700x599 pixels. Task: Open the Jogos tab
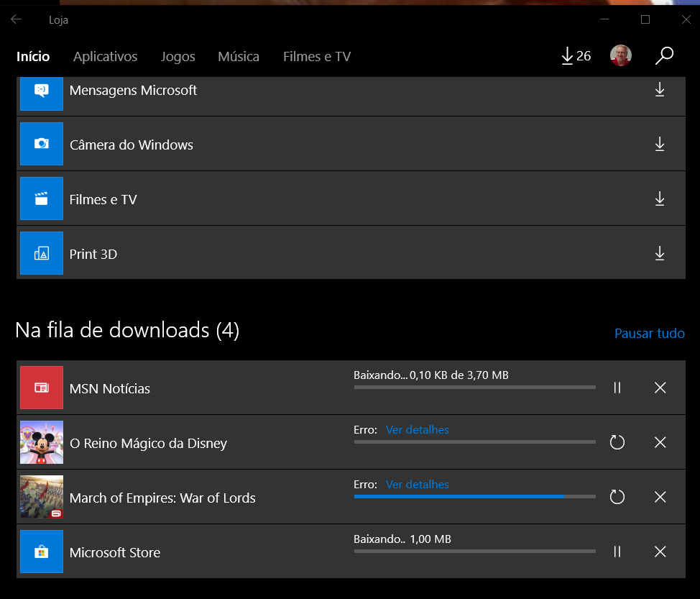pyautogui.click(x=178, y=56)
